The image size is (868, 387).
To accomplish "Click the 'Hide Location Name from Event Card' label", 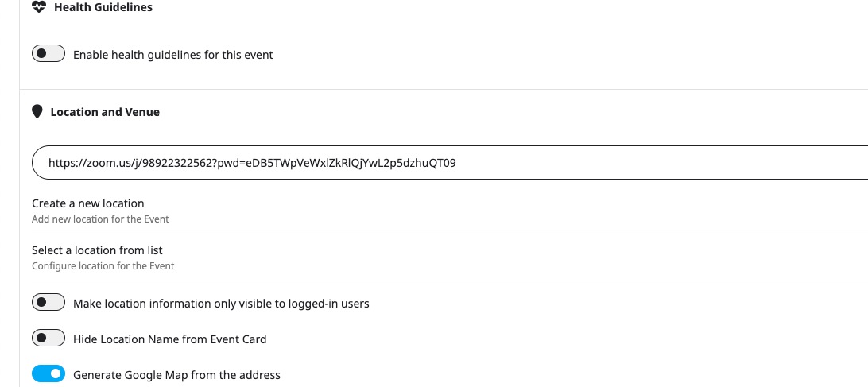I will pos(169,339).
